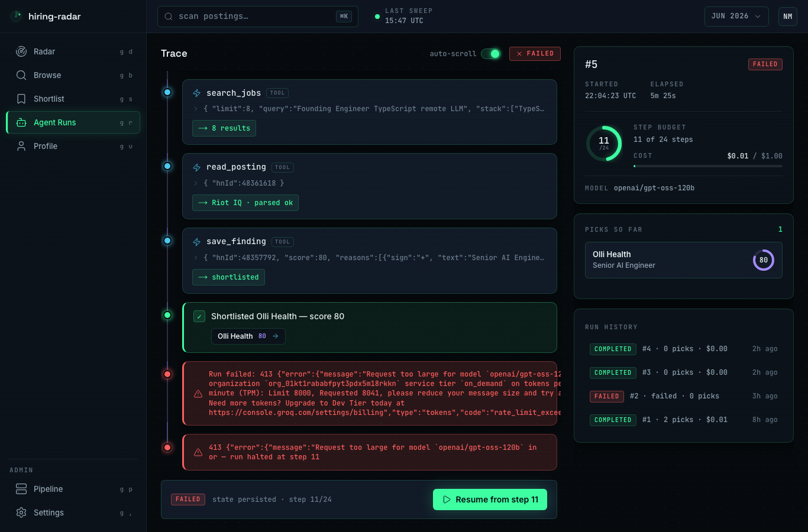The width and height of the screenshot is (808, 532).
Task: Click the green timeline dot beside Shortlisted step
Action: click(x=167, y=315)
